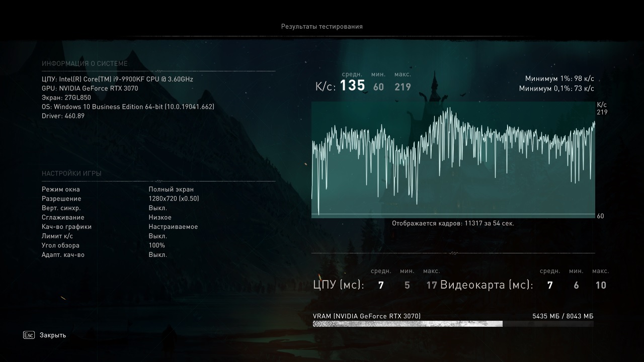This screenshot has height=362, width=644.
Task: Click the "К/с:" frame rate label
Action: pyautogui.click(x=326, y=86)
